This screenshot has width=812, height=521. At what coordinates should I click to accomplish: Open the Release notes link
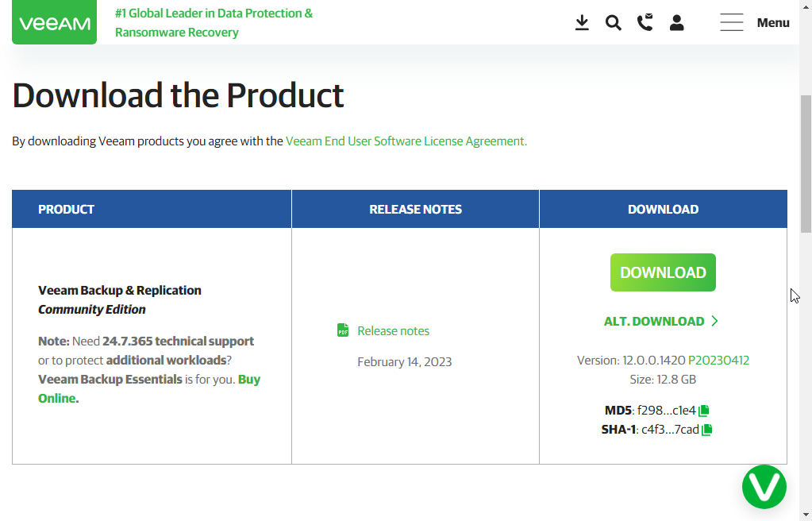click(393, 331)
